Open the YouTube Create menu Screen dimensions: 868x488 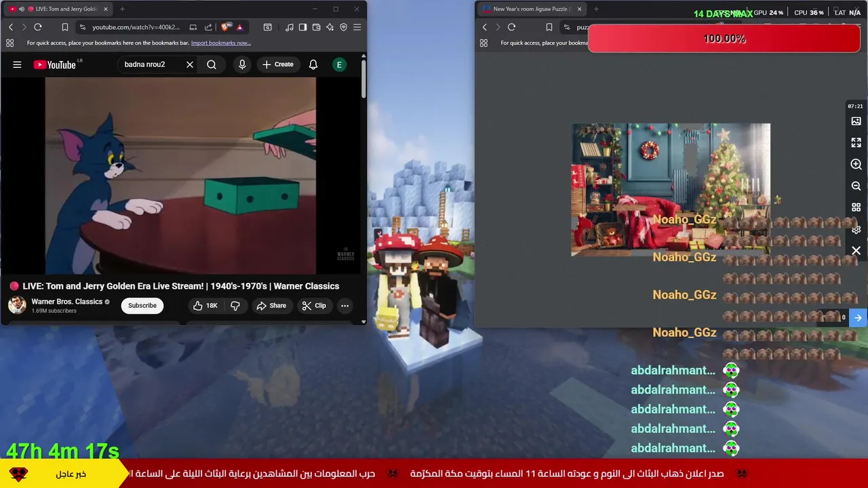click(x=278, y=64)
